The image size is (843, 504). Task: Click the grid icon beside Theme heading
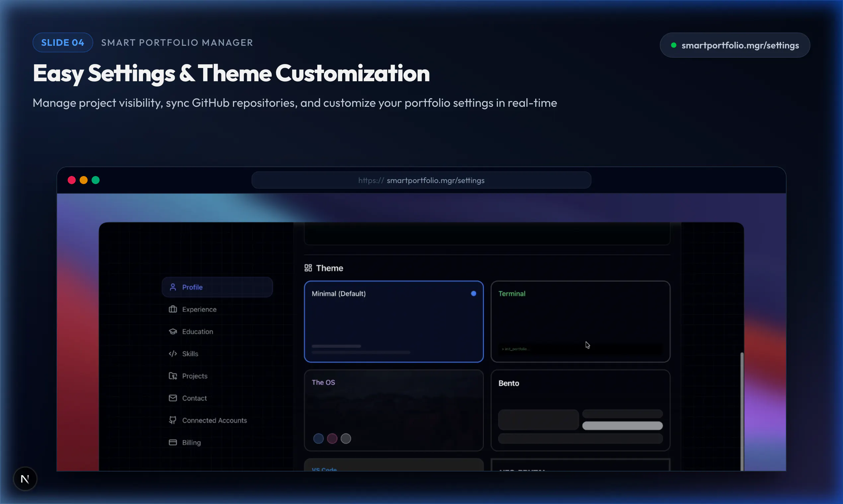308,268
